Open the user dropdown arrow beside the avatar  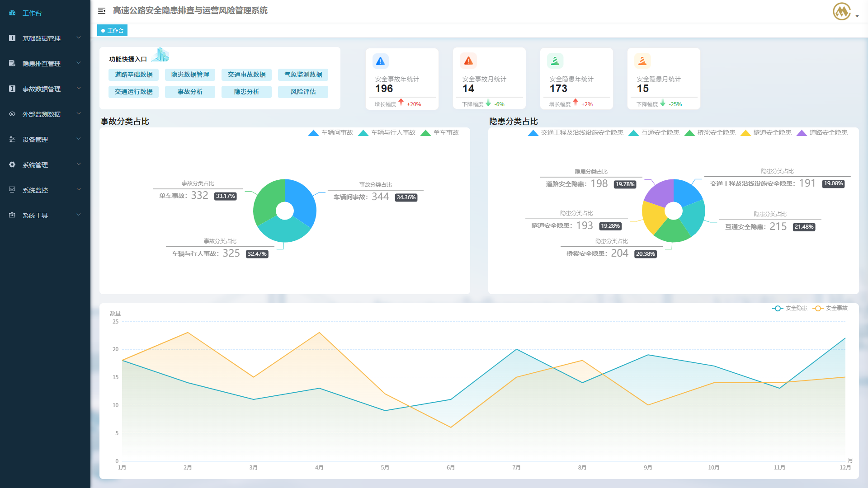click(857, 16)
